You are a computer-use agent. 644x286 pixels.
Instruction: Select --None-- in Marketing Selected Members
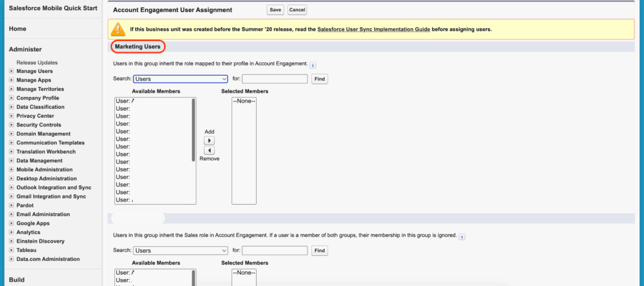click(x=244, y=101)
